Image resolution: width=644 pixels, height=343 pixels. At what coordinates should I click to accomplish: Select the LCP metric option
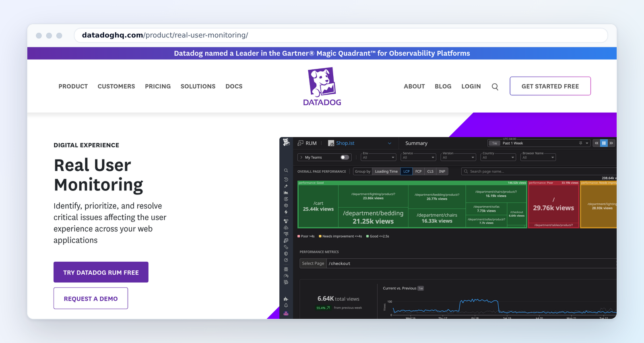click(407, 171)
